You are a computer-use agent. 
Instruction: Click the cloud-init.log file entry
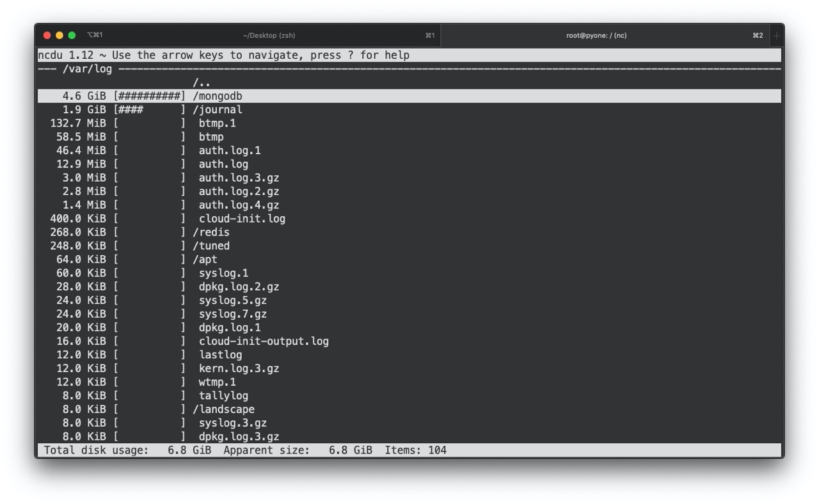tap(242, 219)
